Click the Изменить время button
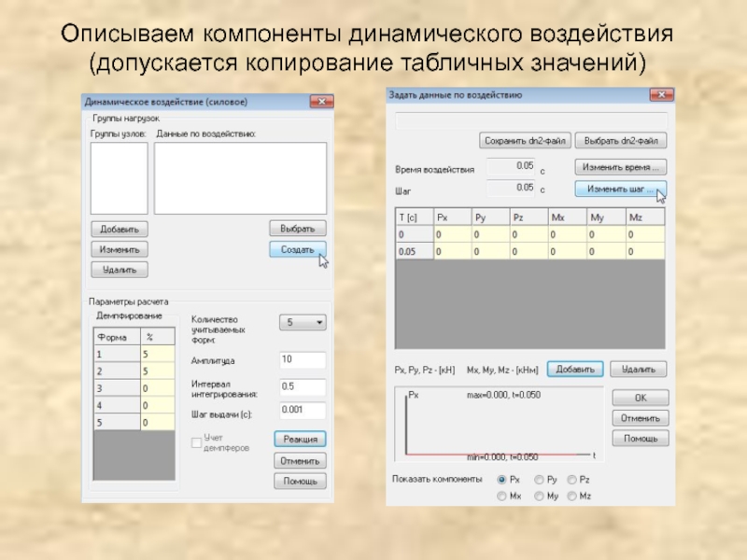The width and height of the screenshot is (747, 560). point(621,167)
